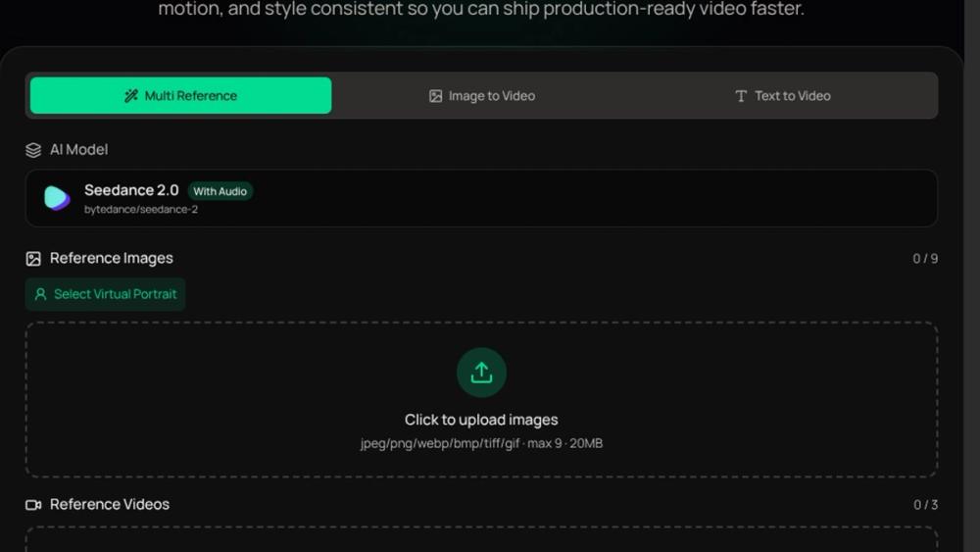Screen dimensions: 980x552
Task: Click the image icon beside Reference Images
Action: [x=33, y=259]
